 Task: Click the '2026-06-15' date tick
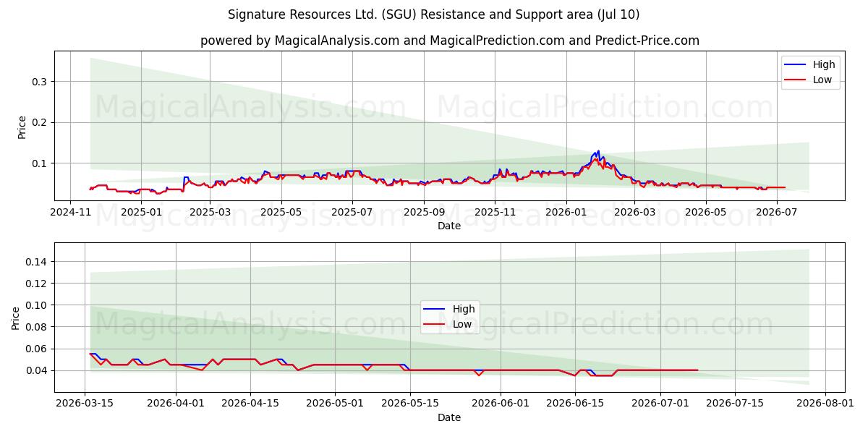pos(576,404)
